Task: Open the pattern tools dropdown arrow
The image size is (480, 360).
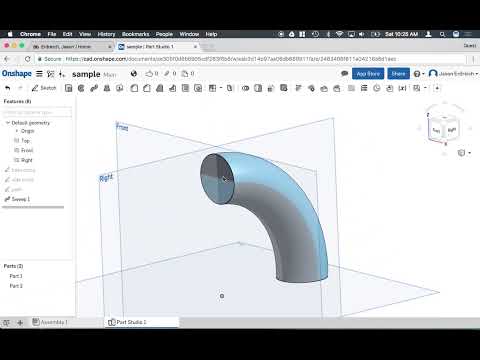Action: coord(221,88)
